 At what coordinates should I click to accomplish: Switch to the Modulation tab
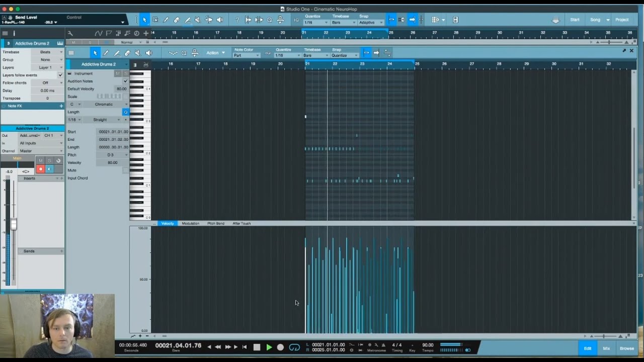click(190, 223)
